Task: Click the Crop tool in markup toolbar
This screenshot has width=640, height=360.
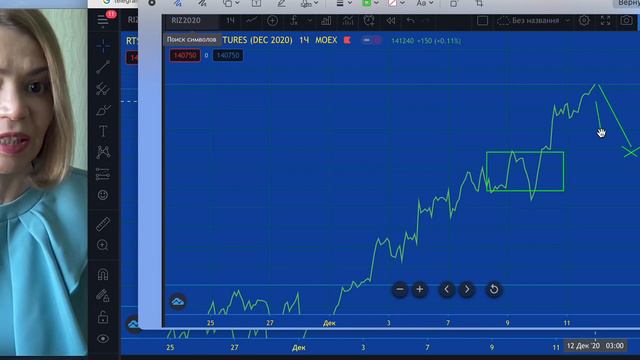Action: [479, 3]
